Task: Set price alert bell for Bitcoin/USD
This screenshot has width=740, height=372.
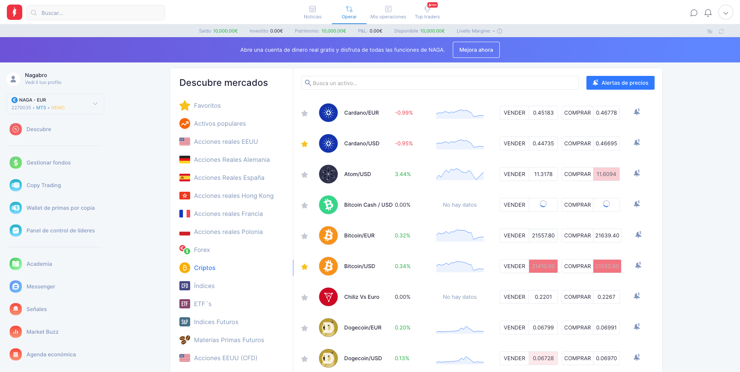Action: click(x=638, y=265)
